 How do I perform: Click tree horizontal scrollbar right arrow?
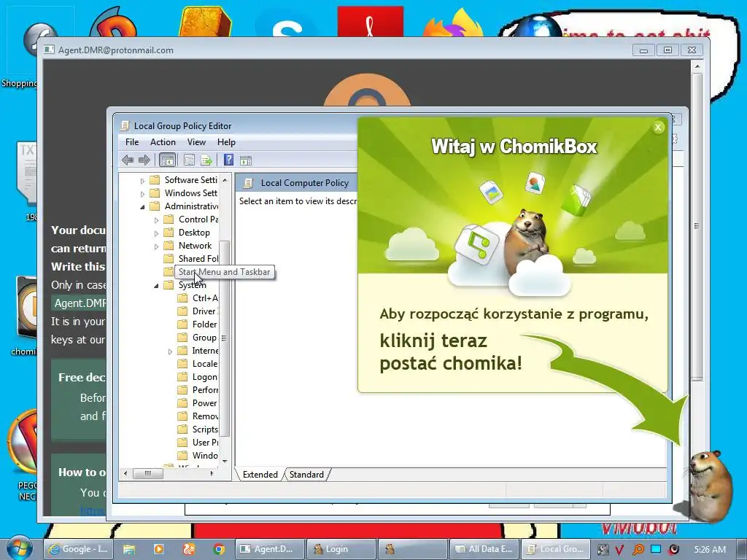pyautogui.click(x=212, y=473)
